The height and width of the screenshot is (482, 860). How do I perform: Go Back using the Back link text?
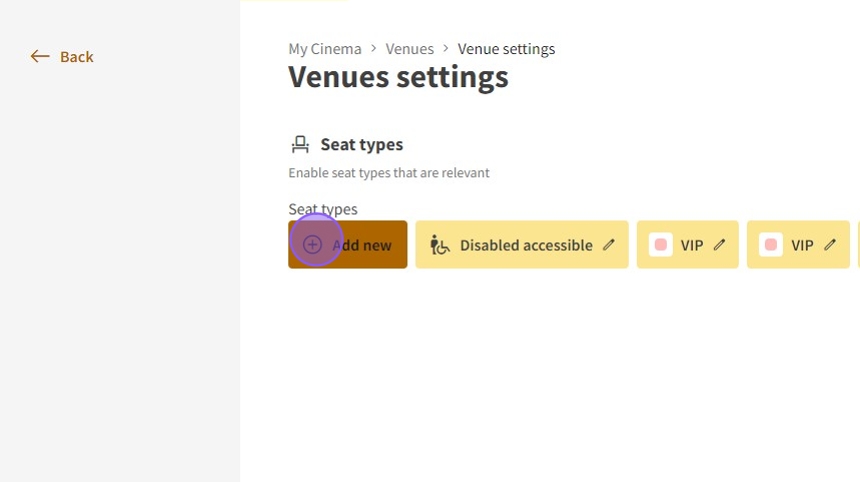(x=77, y=57)
